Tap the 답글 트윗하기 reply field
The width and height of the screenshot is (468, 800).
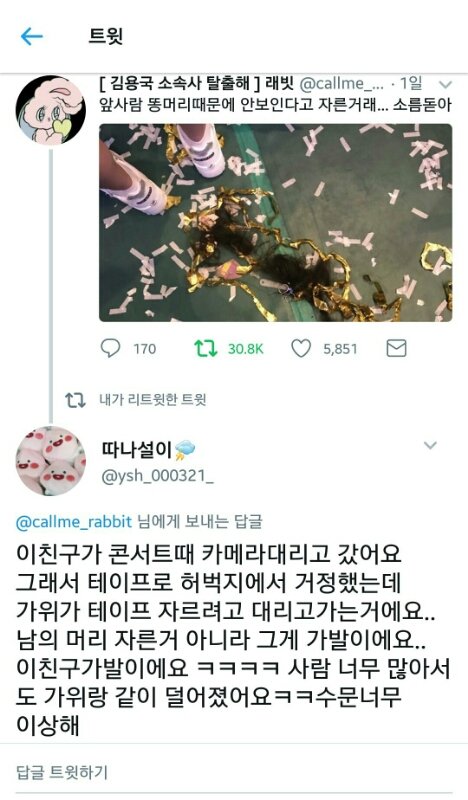(x=234, y=772)
